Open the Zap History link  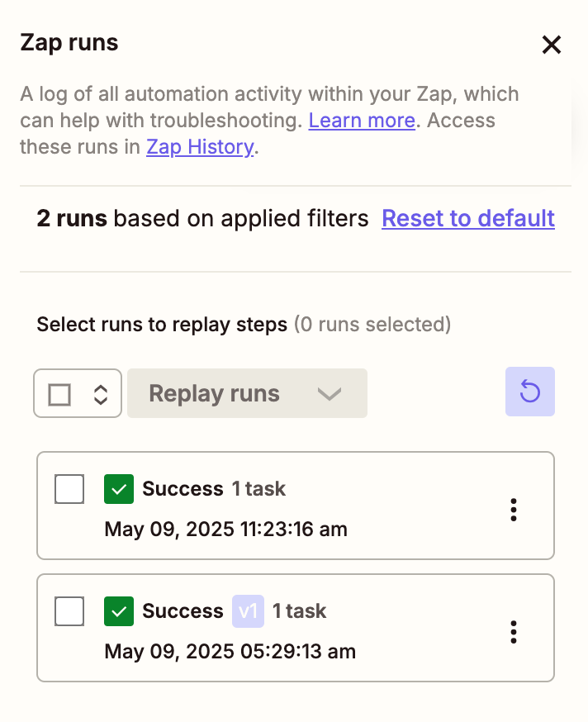(201, 147)
